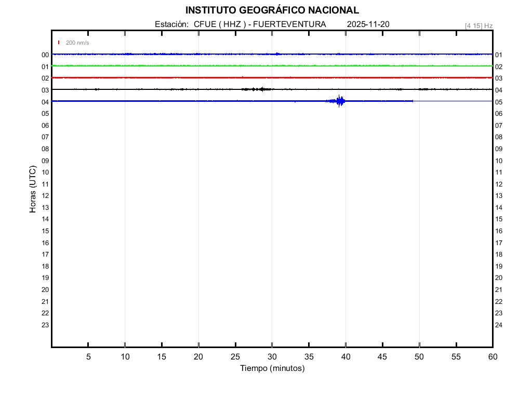Click the Tiempo (minutos) axis label
The height and width of the screenshot is (399, 532).
(x=272, y=368)
